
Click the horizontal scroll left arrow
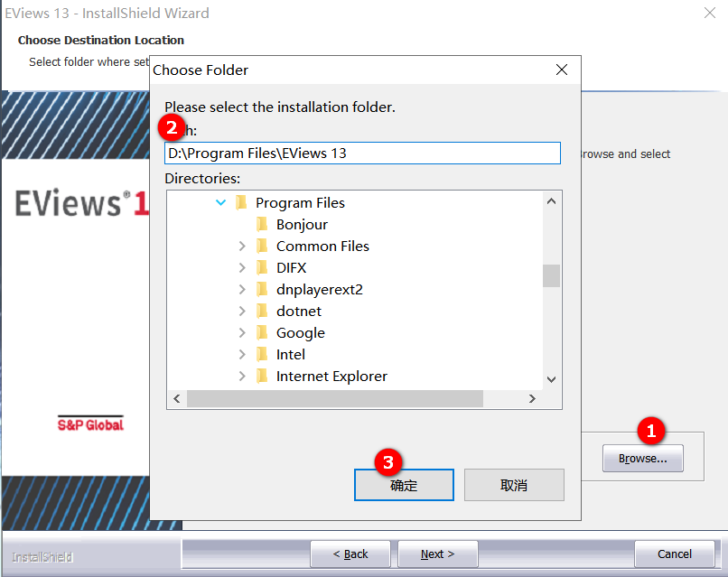pyautogui.click(x=177, y=399)
